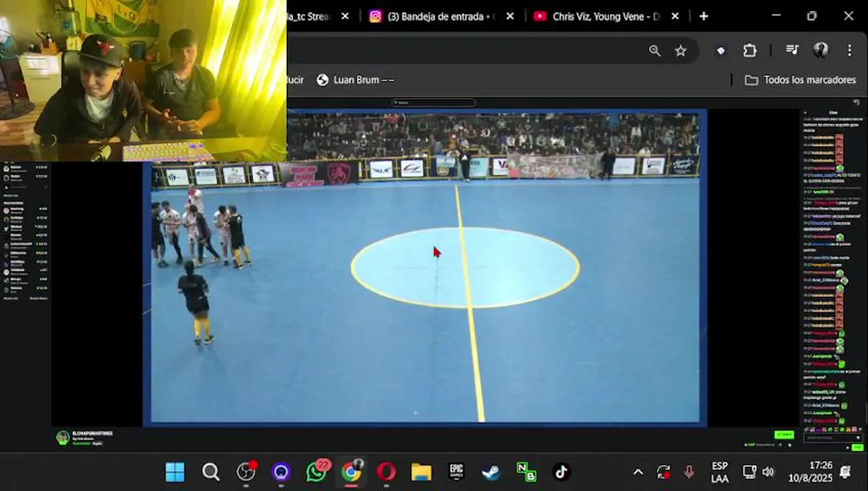Switch to Google Chrome on the taskbar
Viewport: 868px width, 491px height.
point(351,472)
